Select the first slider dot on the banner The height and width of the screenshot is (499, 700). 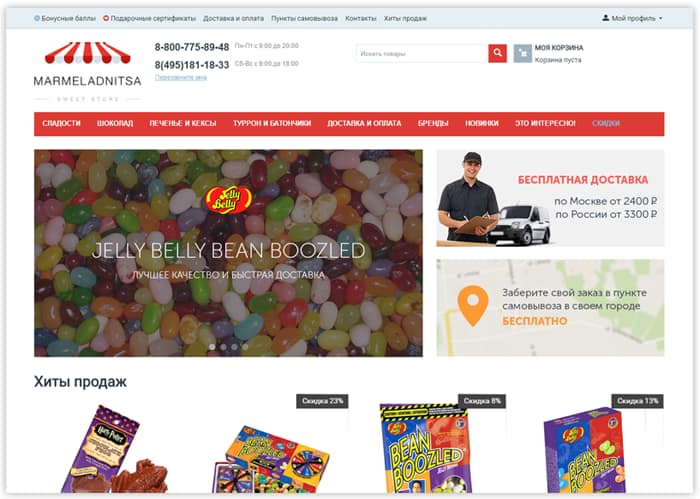tap(212, 346)
